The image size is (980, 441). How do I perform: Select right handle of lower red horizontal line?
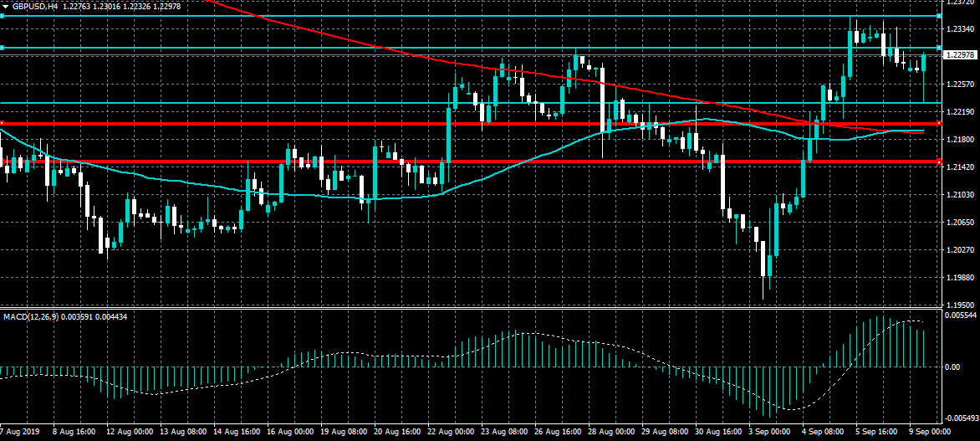coord(939,162)
